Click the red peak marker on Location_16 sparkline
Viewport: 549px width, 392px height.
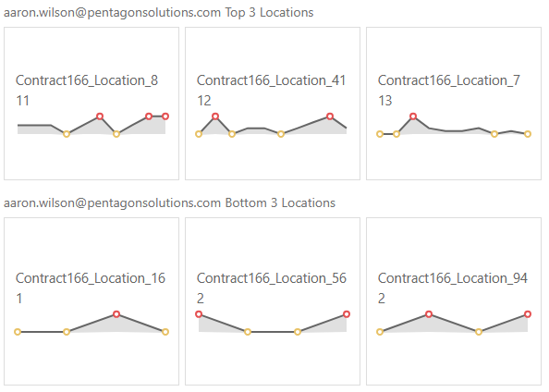[x=116, y=314]
